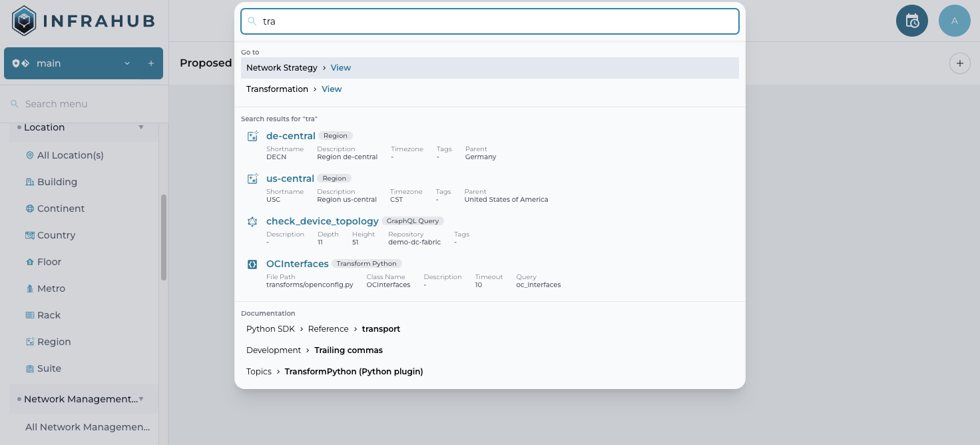Open the us-central search result
The image size is (980, 445).
click(x=290, y=179)
